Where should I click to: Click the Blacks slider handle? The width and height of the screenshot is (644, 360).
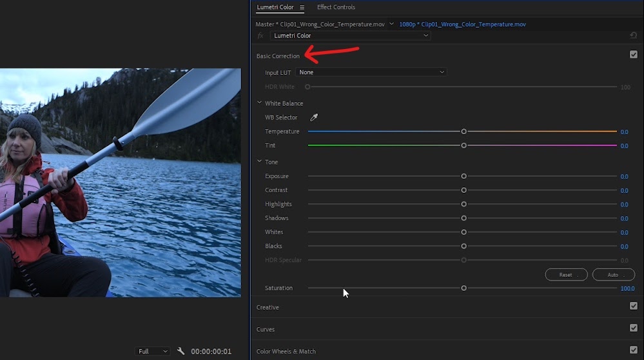[x=463, y=246]
